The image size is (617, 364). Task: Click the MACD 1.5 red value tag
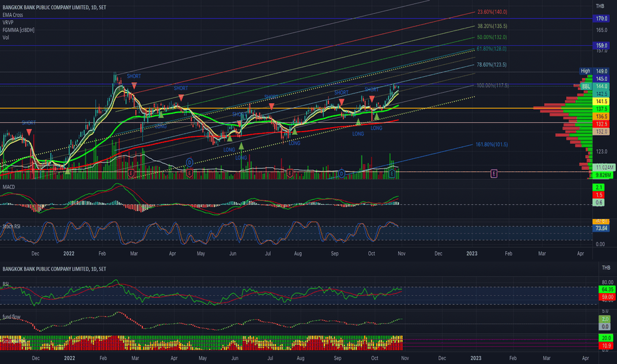[598, 195]
